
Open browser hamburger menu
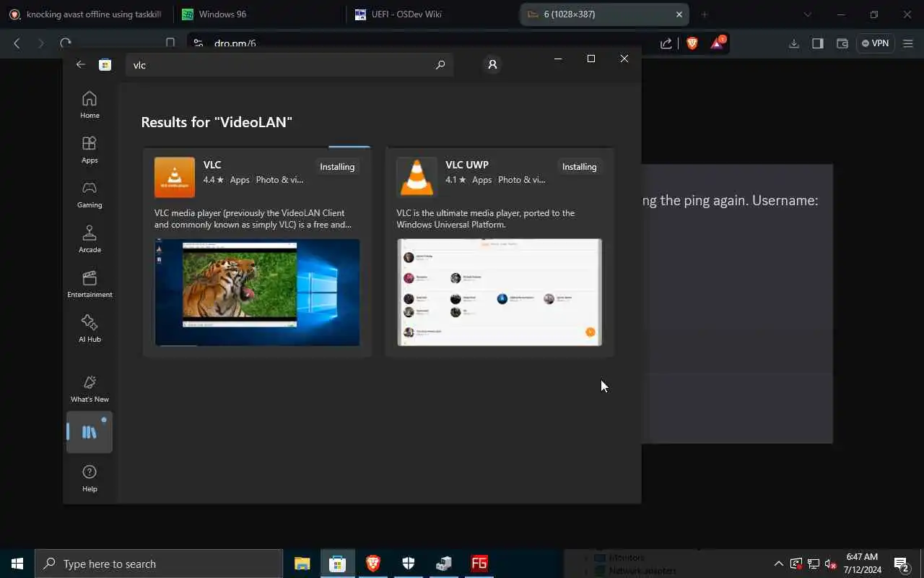(907, 43)
